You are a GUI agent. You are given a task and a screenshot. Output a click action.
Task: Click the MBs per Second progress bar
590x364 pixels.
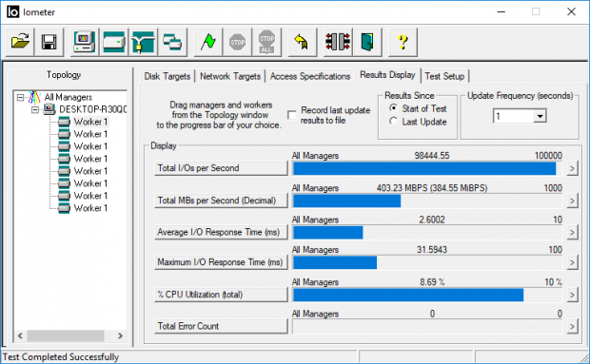pyautogui.click(x=427, y=201)
